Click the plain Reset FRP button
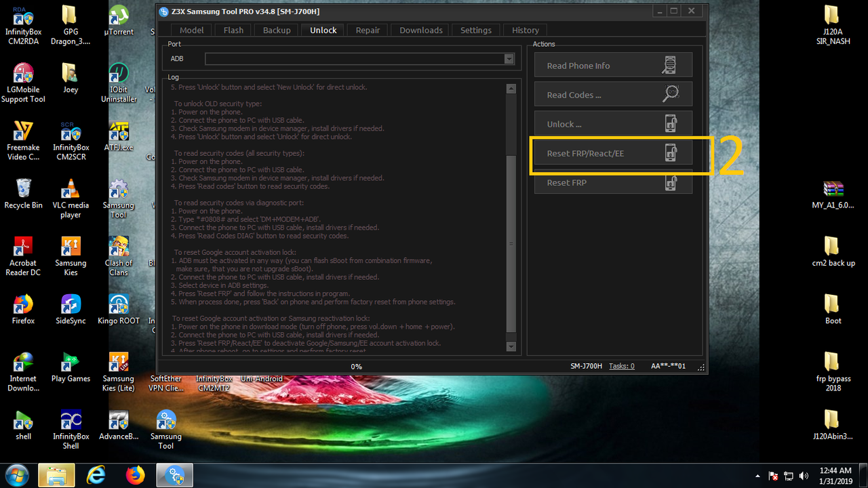 coord(613,182)
